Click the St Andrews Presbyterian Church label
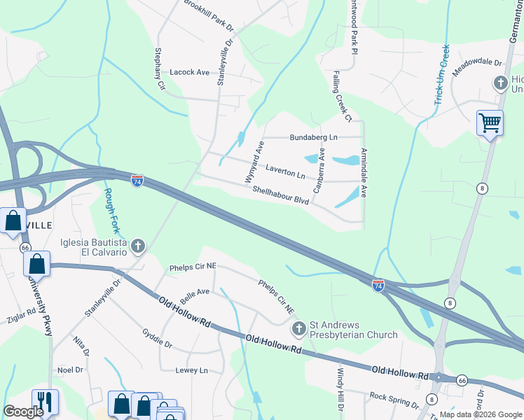524x420 pixels. pos(354,330)
